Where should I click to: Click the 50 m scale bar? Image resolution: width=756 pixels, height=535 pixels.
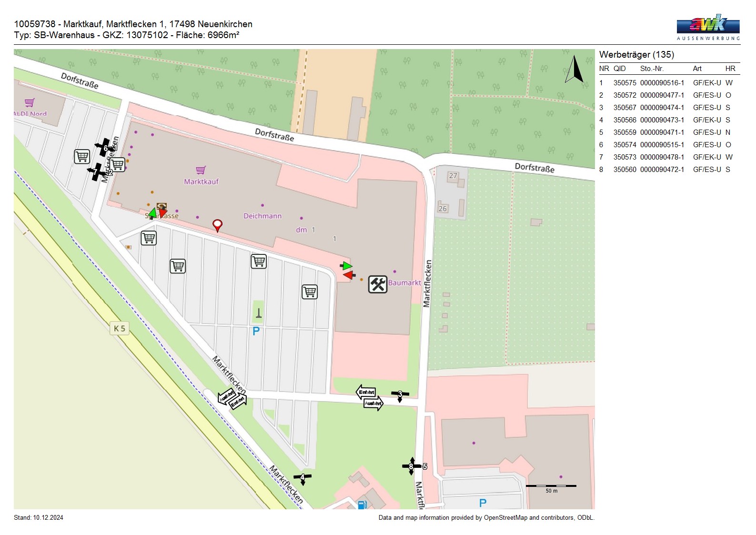tap(551, 486)
